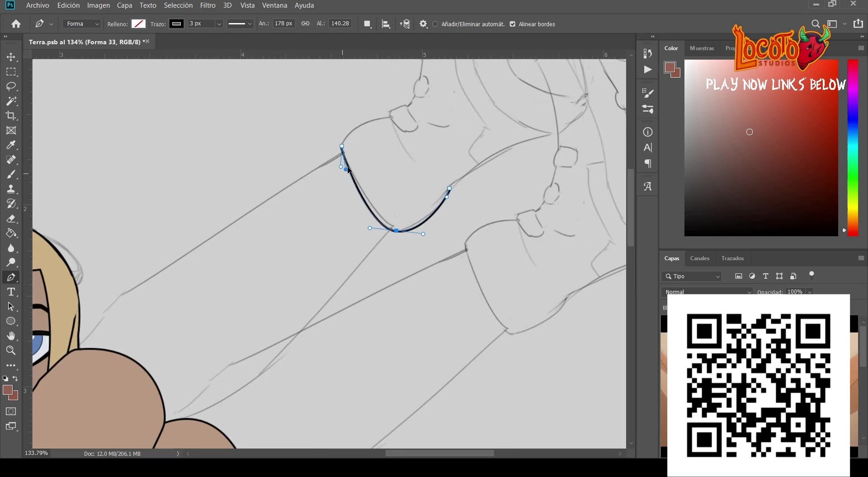Switch to the Muestras tab
Screen dimensions: 868x477
pos(702,48)
